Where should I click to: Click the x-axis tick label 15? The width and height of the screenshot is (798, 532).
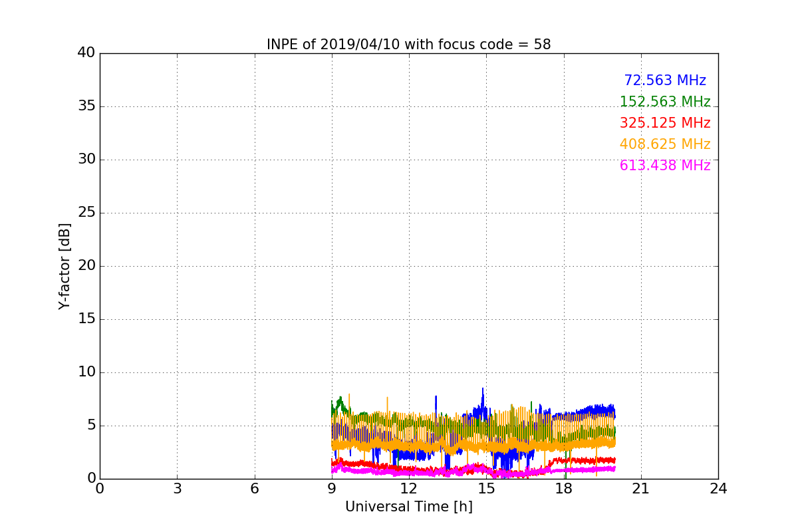click(x=486, y=488)
